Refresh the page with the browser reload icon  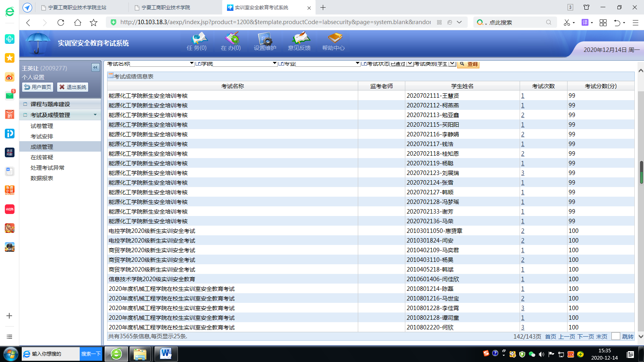[x=61, y=23]
